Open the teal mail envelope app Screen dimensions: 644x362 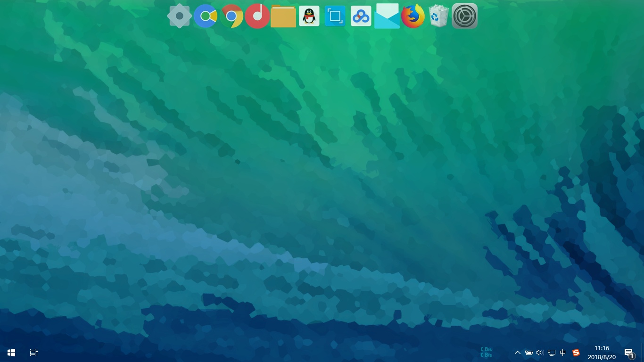(x=387, y=16)
